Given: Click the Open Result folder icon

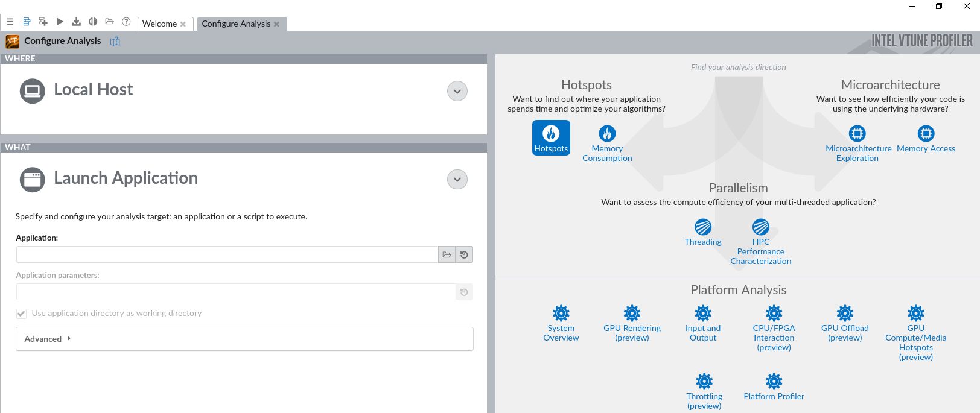Looking at the screenshot, I should point(109,22).
